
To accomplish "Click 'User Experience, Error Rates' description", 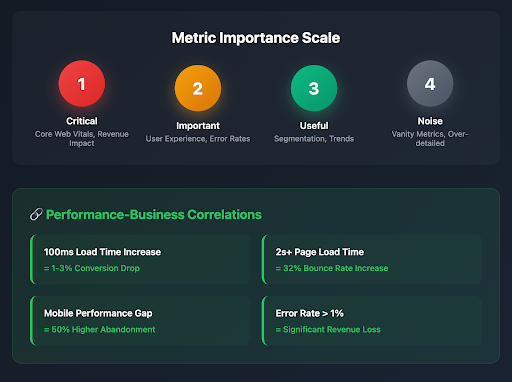I will tap(198, 139).
